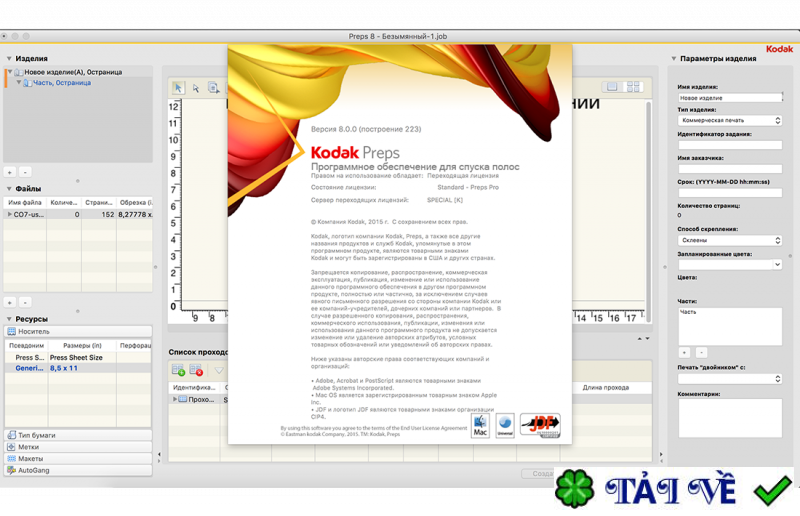800x516 pixels.
Task: Click the Размеры (in) column header
Action: point(82,346)
